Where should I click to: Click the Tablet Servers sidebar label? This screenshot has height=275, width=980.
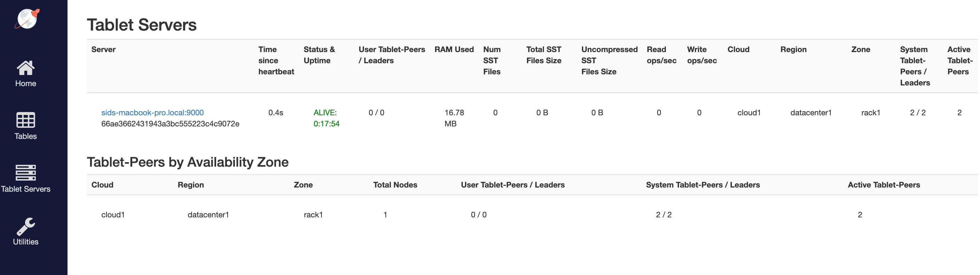25,189
